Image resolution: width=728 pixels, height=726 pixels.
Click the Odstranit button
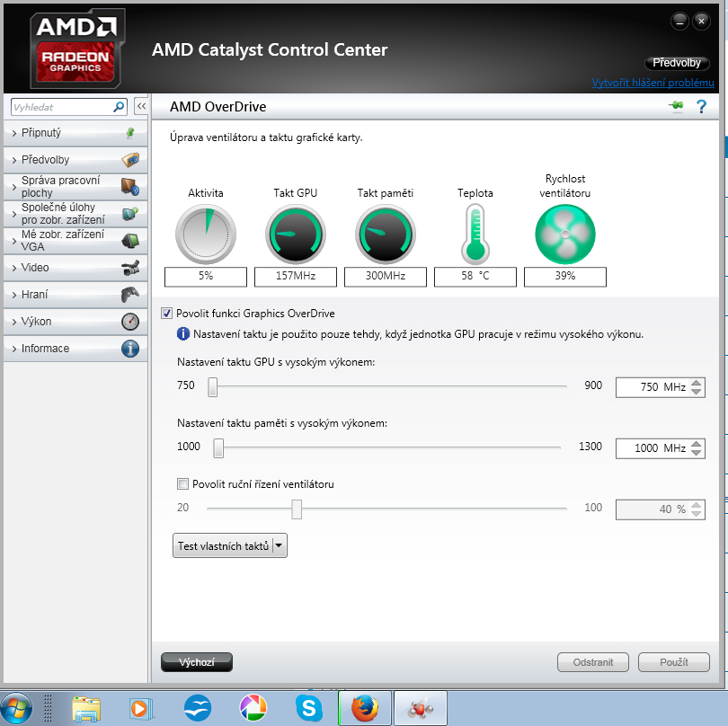click(x=593, y=662)
